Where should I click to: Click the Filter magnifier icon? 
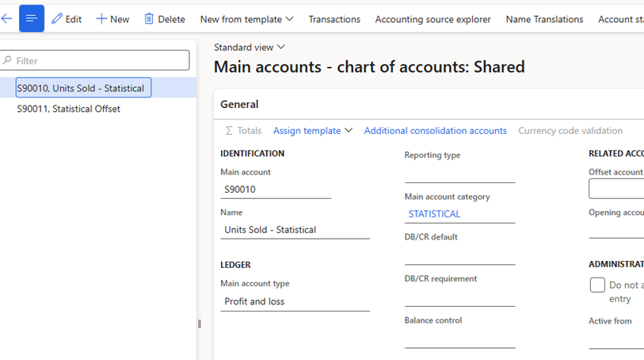pyautogui.click(x=7, y=60)
